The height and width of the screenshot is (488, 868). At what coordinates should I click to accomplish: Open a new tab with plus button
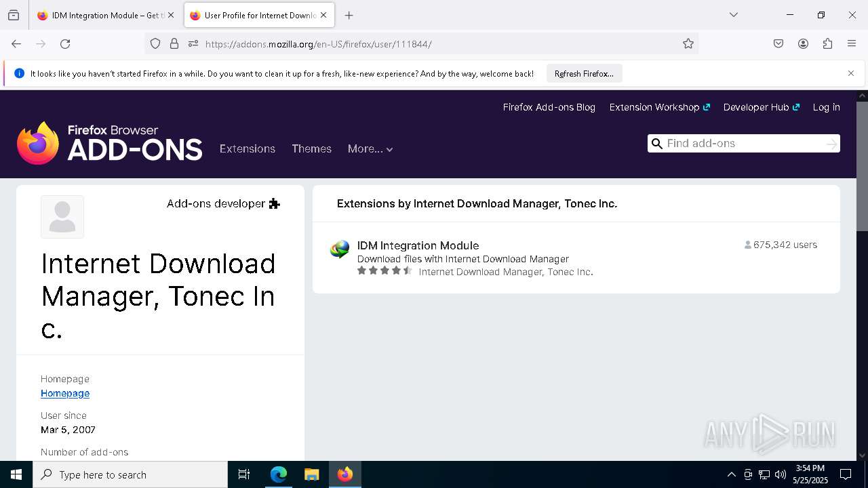click(x=349, y=15)
